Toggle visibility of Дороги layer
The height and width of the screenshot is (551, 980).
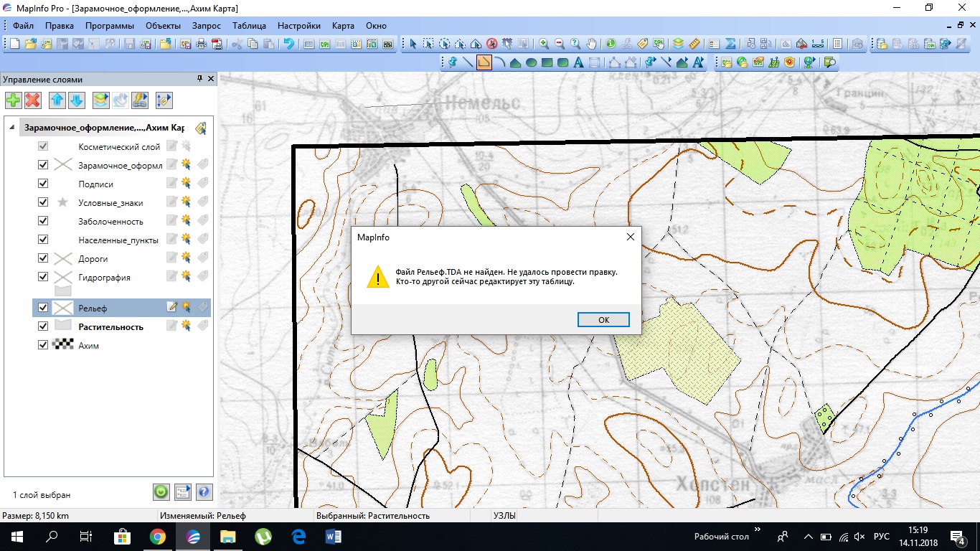point(43,258)
